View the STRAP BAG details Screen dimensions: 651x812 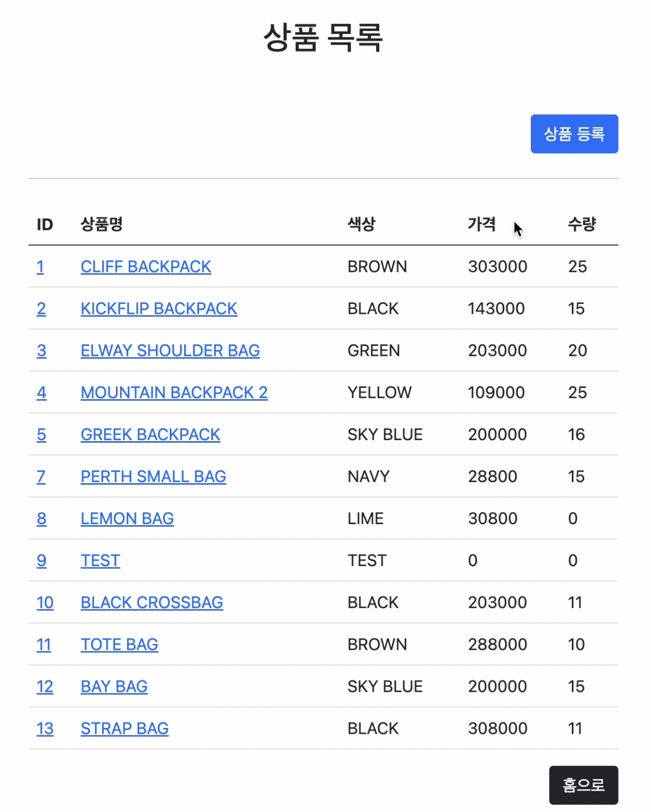[x=124, y=728]
